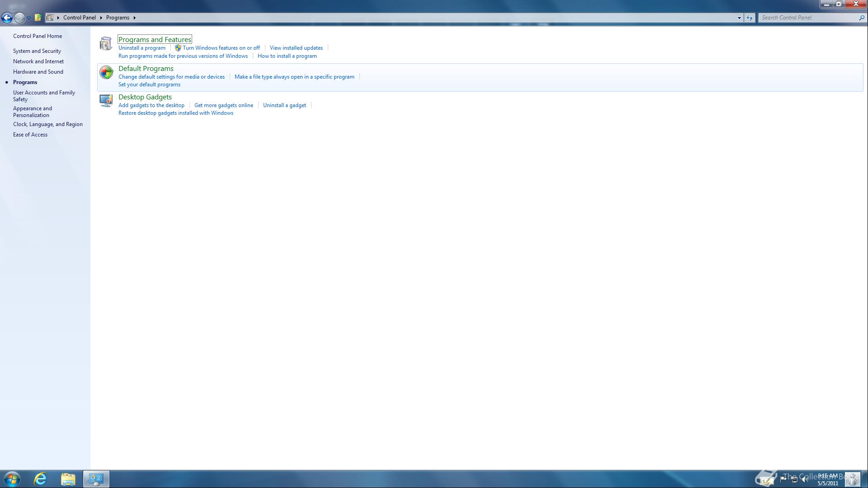This screenshot has width=868, height=488.
Task: Open Hardware and Sound category
Action: [x=38, y=72]
